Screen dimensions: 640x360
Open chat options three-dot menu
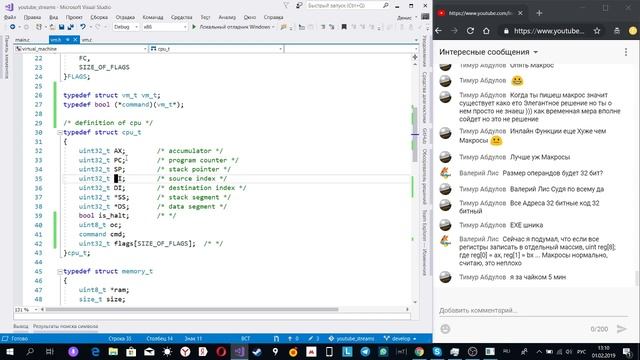(x=626, y=52)
